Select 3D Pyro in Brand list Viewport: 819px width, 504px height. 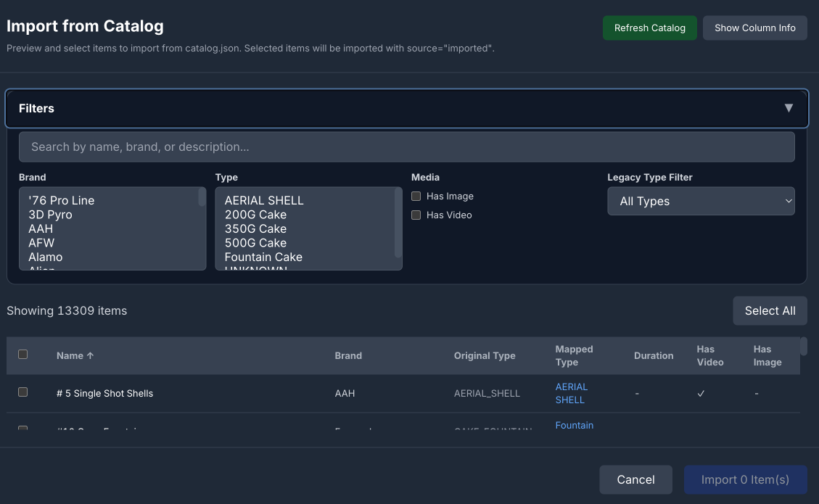[x=50, y=215]
